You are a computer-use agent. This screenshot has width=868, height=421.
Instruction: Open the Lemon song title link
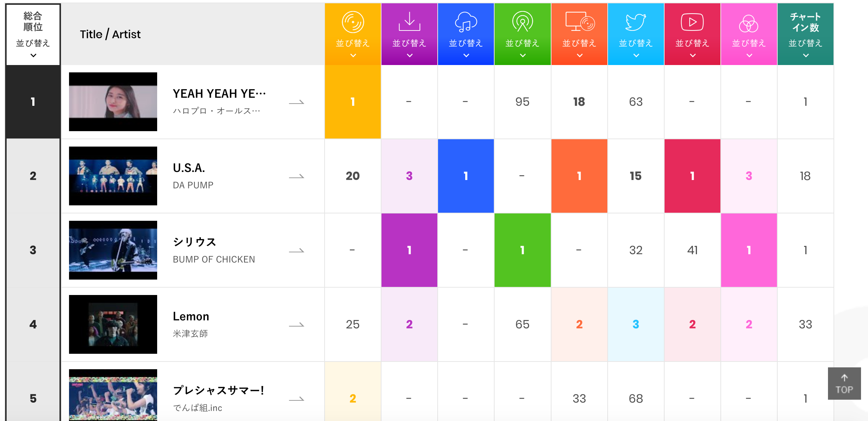[x=191, y=316]
